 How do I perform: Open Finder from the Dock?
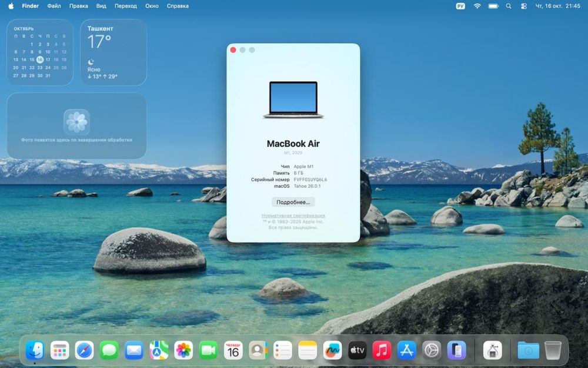35,350
